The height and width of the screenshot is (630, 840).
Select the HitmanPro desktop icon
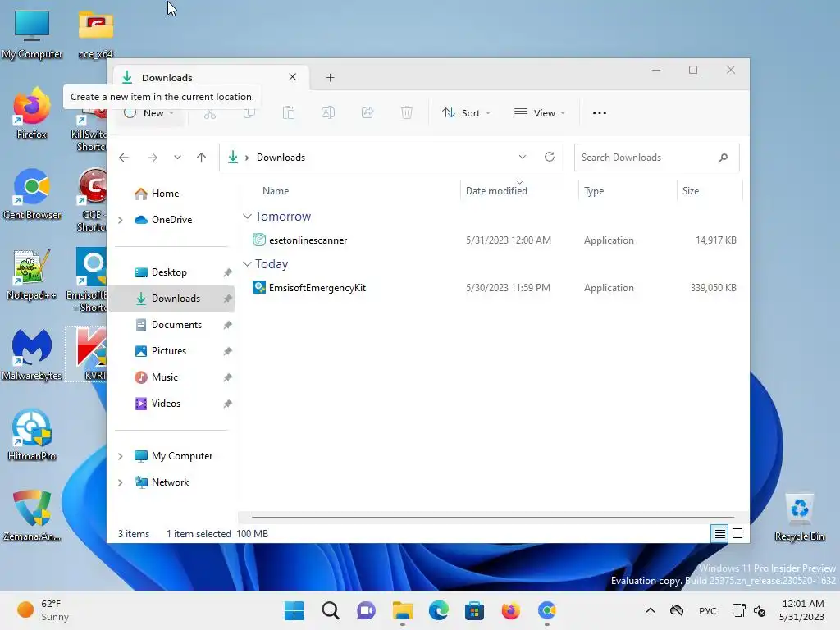point(32,436)
